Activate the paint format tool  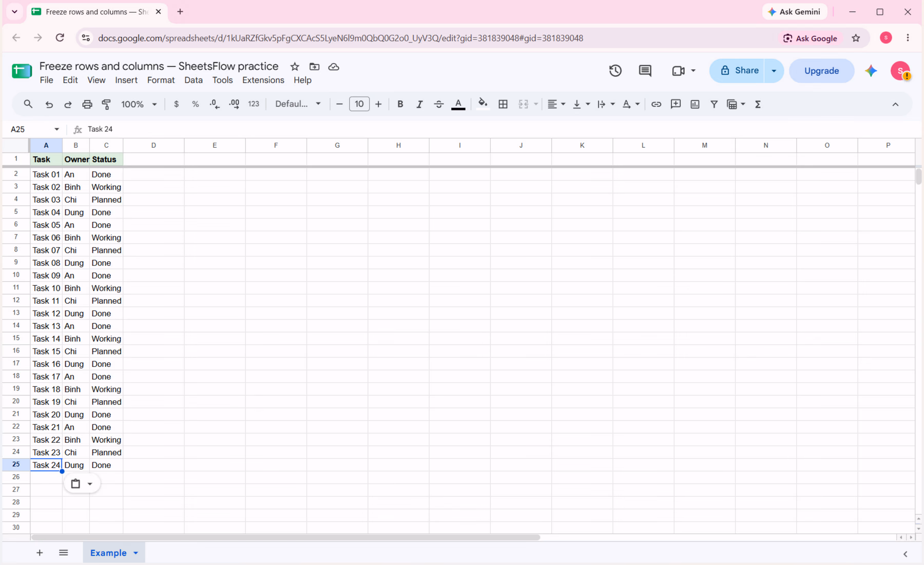(x=106, y=104)
